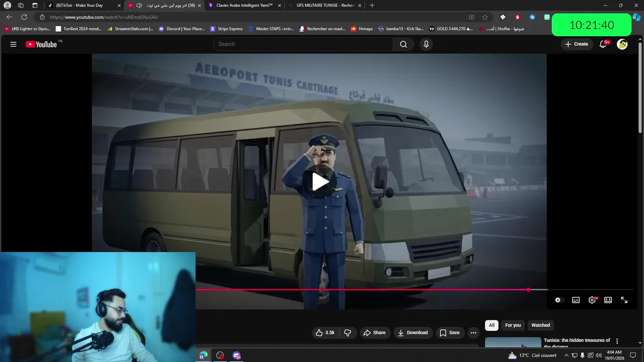The image size is (644, 362).
Task: Open the Lighter vs Styro bookmark
Action: 27,29
